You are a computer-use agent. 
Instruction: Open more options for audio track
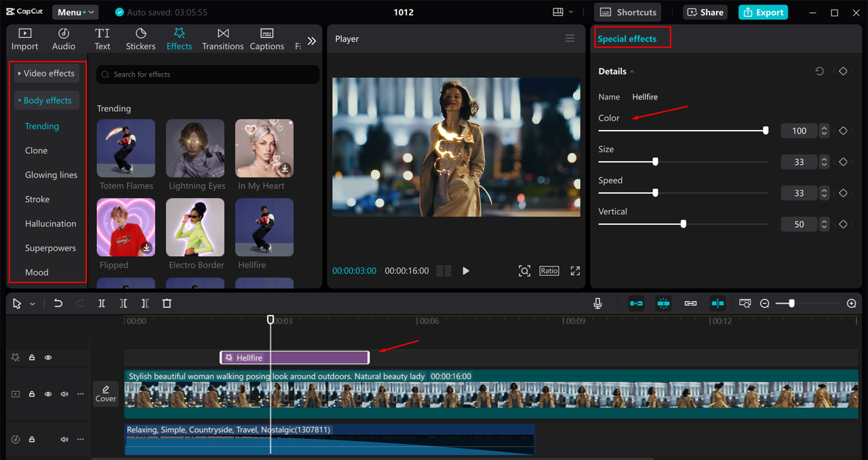[81, 439]
